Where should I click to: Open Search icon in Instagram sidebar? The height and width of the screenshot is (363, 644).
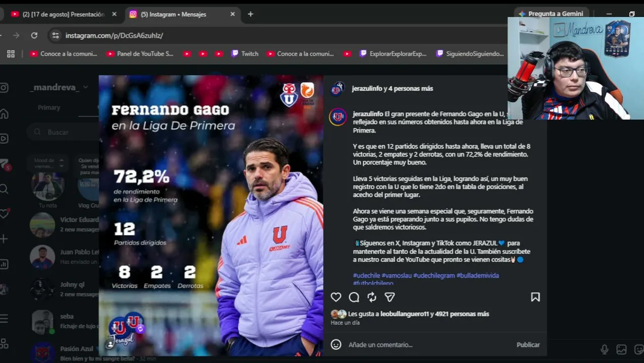(x=4, y=189)
